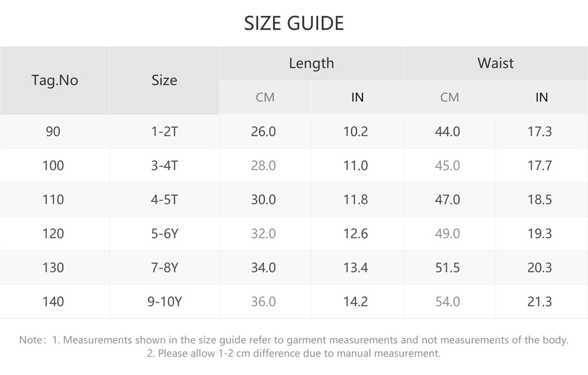The height and width of the screenshot is (375, 588).
Task: Click the Waist header cell
Action: pos(496,63)
